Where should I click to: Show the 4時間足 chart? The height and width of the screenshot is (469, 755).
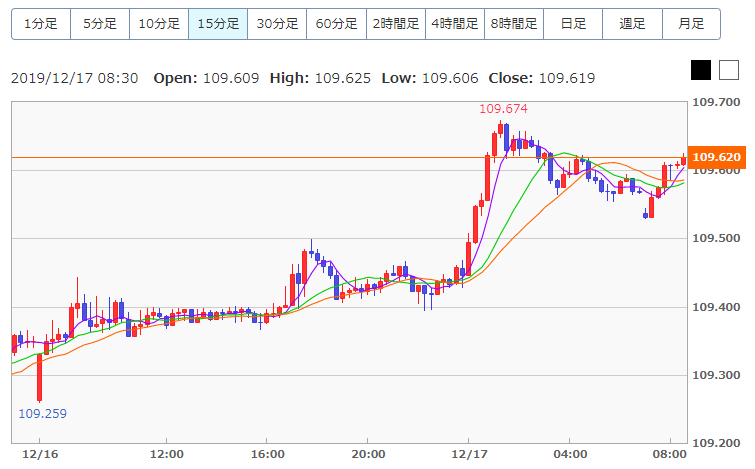(455, 24)
